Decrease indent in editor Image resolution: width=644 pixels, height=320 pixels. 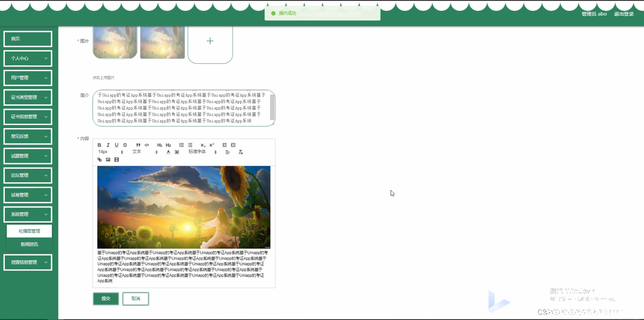[225, 145]
